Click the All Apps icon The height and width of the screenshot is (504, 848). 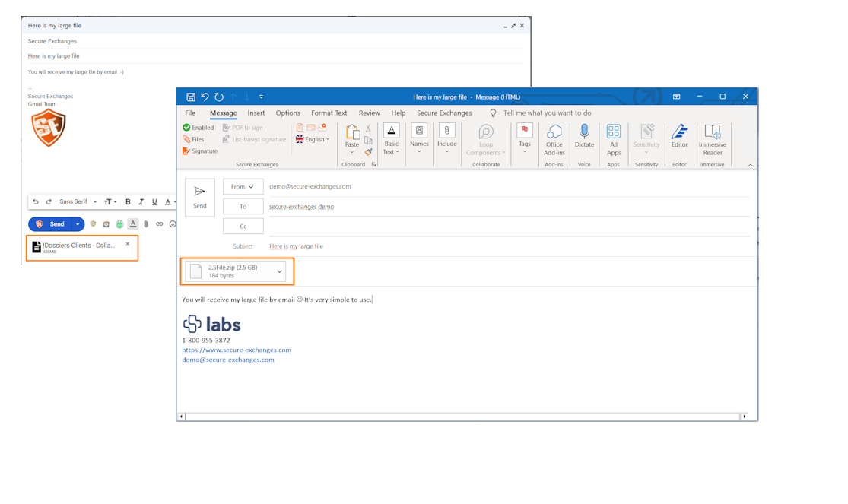click(614, 132)
